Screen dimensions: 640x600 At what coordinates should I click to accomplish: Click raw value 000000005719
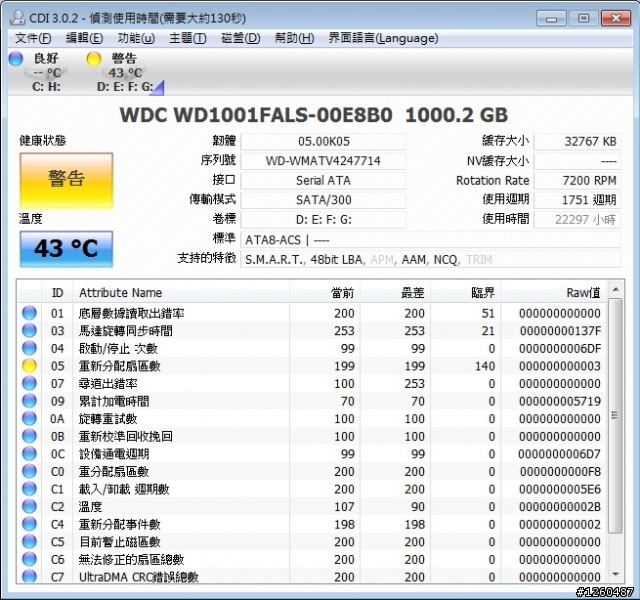point(560,401)
